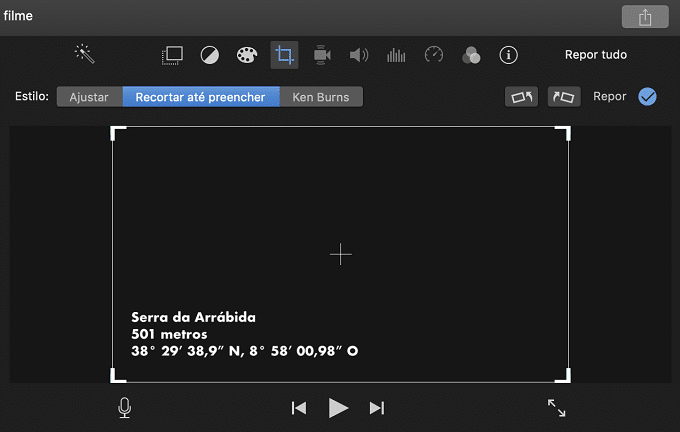The image size is (680, 432).
Task: Click bottom-left crop corner handle
Action: [118, 376]
